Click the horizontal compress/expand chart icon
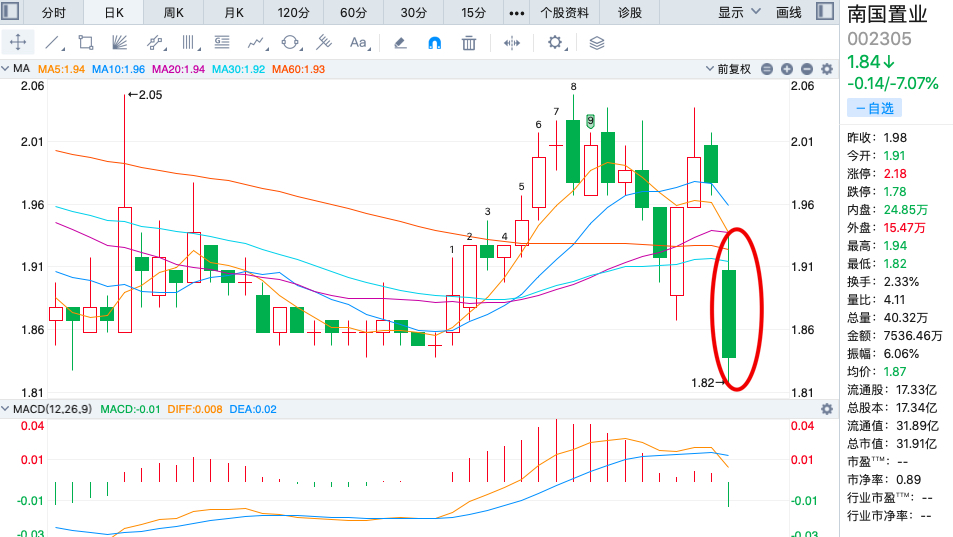The image size is (953, 537). [512, 43]
